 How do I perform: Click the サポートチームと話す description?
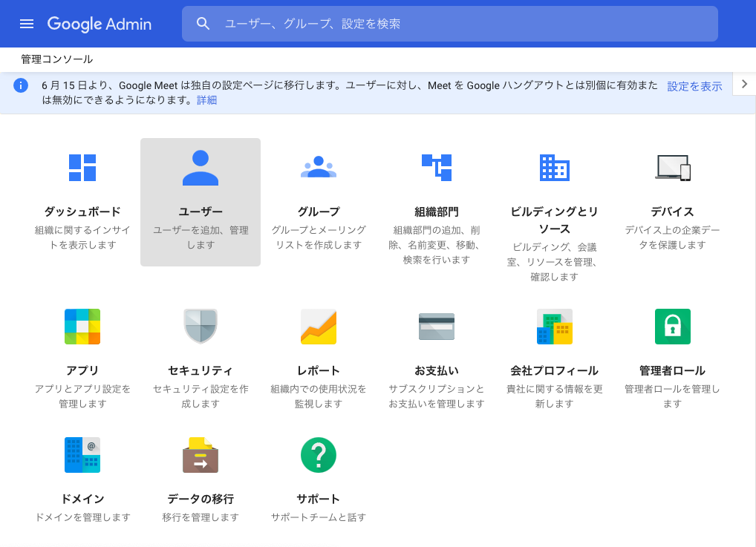point(318,517)
